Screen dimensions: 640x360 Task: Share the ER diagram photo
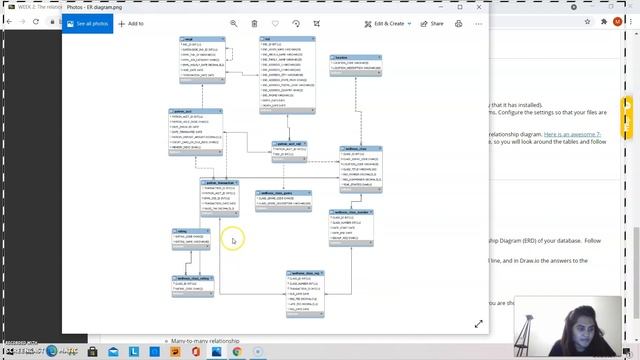432,24
